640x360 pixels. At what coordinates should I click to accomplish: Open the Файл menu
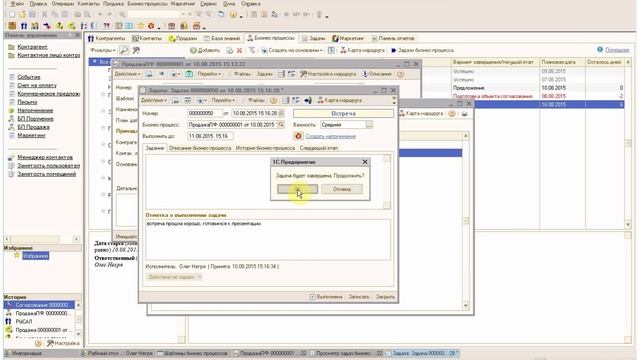[x=17, y=4]
